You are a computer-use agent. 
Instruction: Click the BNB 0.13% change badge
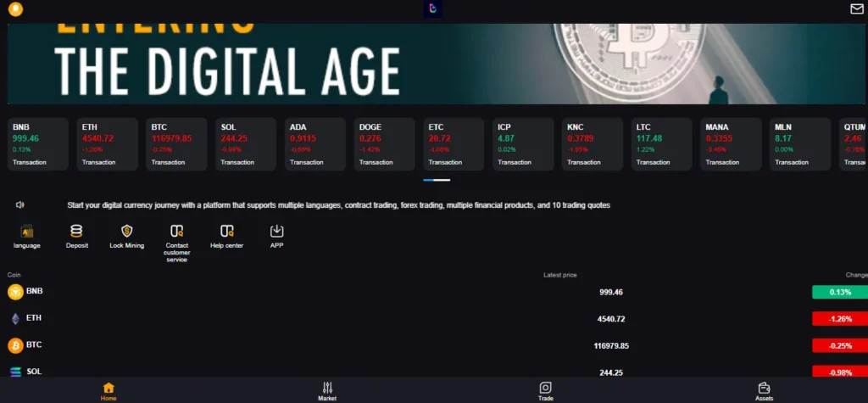[840, 292]
